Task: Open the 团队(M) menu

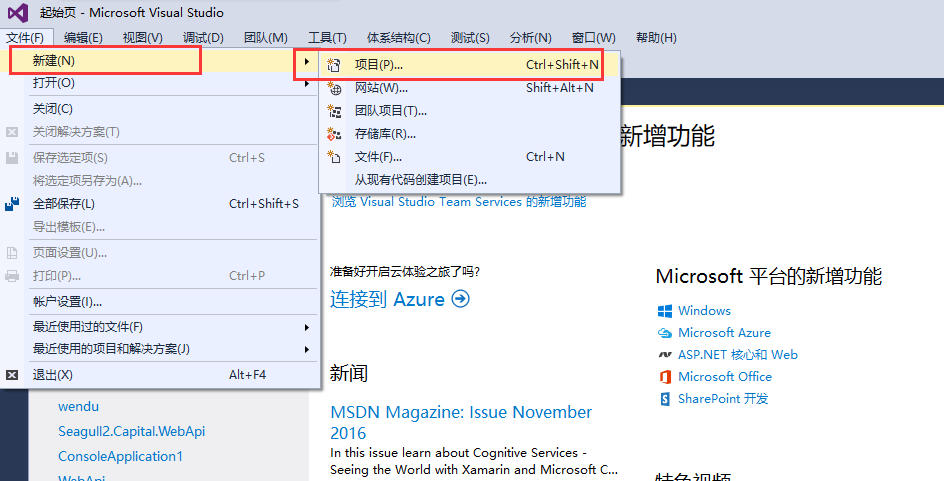Action: coord(266,37)
